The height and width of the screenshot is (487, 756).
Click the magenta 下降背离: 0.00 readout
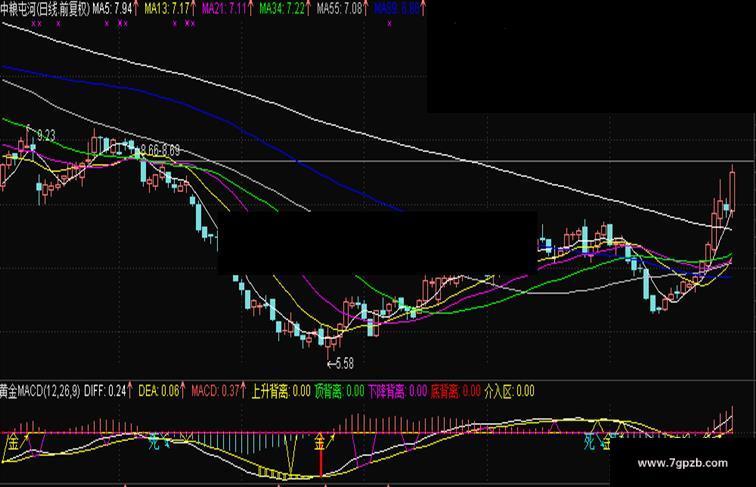398,391
